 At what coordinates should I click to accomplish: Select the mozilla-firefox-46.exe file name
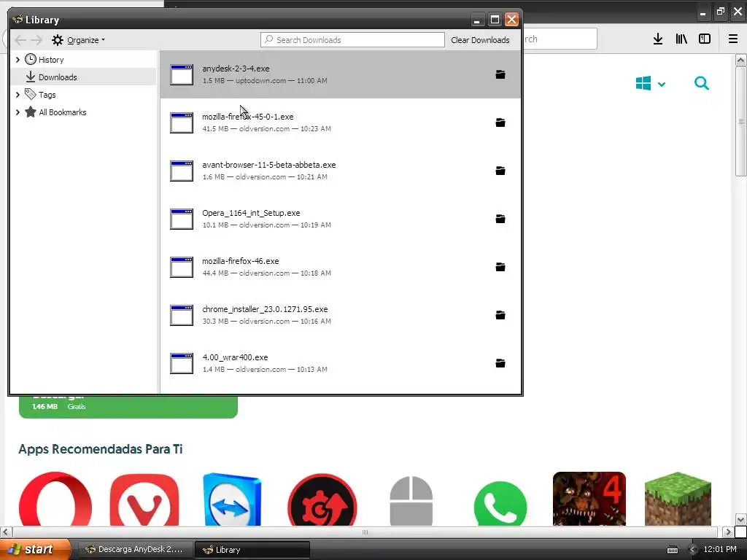pos(241,261)
